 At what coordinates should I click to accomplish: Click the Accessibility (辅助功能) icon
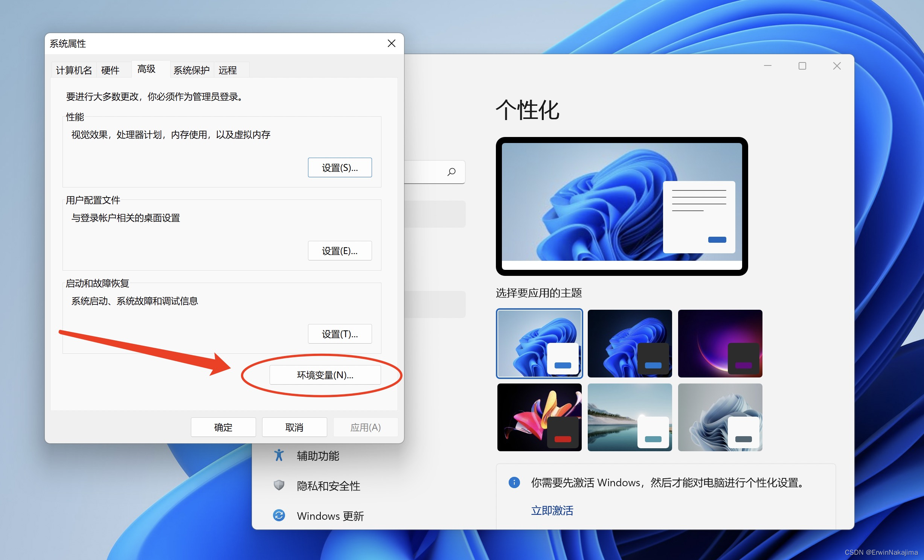(279, 455)
